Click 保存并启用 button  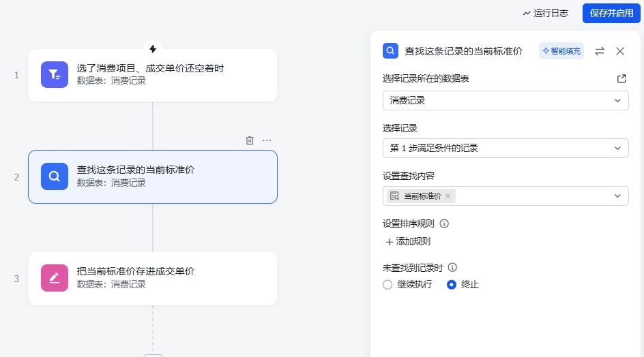point(611,13)
